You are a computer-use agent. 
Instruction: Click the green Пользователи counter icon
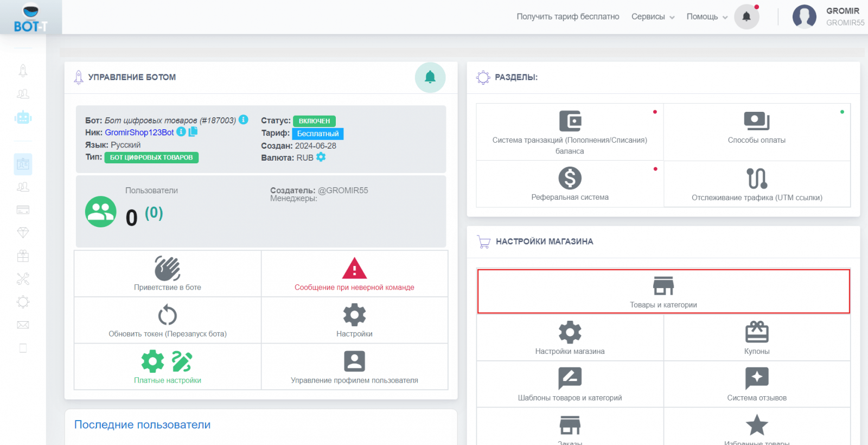click(100, 212)
